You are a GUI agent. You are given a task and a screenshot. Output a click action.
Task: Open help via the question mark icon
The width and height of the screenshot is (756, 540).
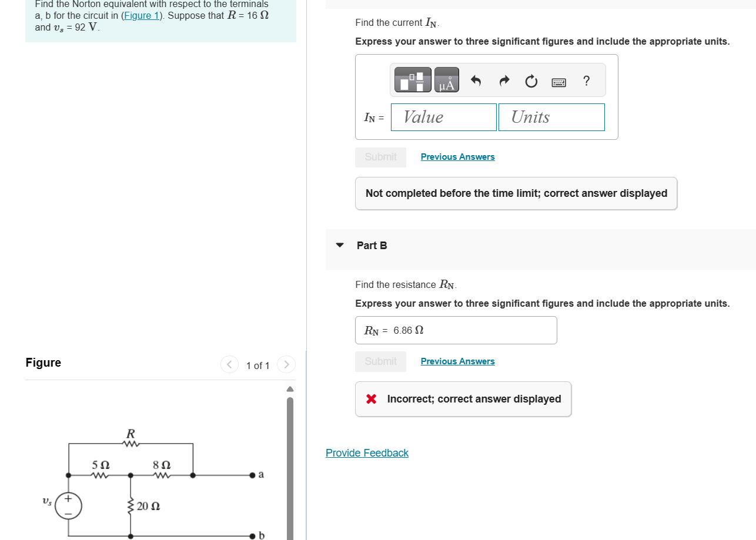click(x=586, y=81)
